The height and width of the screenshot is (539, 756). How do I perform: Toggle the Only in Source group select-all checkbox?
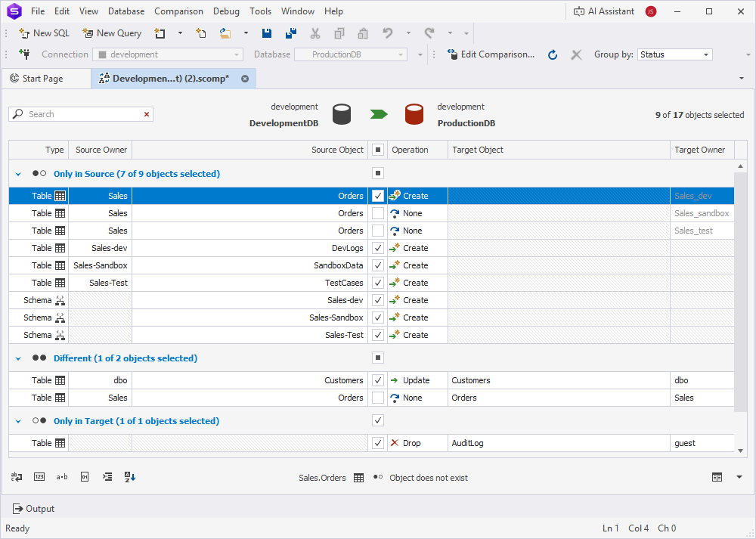point(377,173)
